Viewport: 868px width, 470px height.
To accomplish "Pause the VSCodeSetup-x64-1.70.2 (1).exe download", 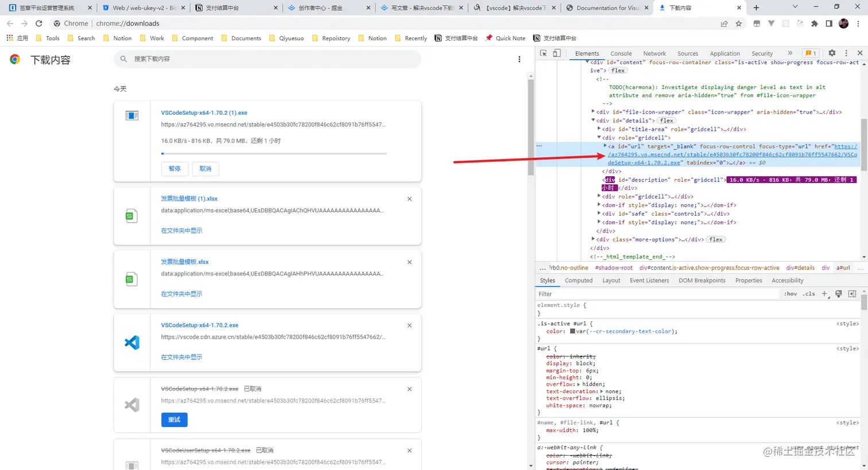I will (175, 169).
